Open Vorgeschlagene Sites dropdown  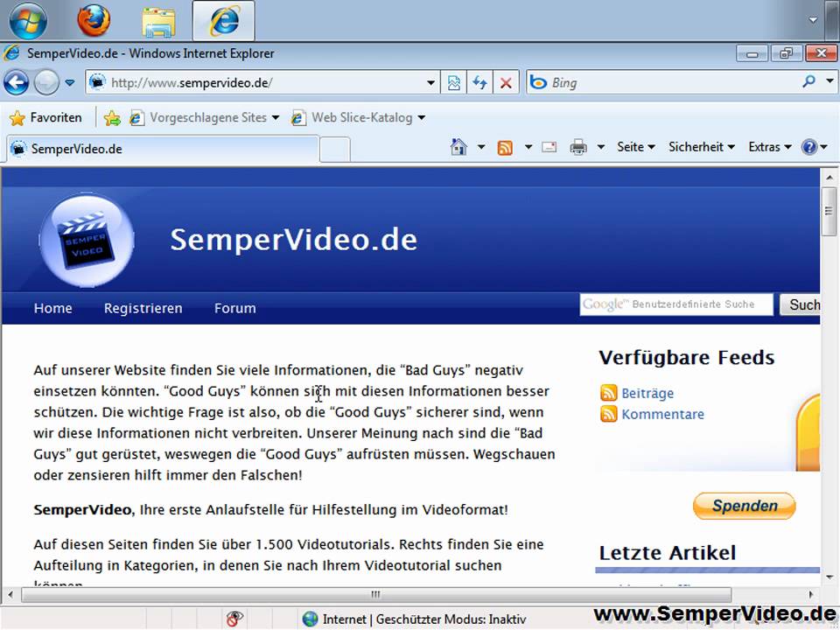(x=205, y=118)
